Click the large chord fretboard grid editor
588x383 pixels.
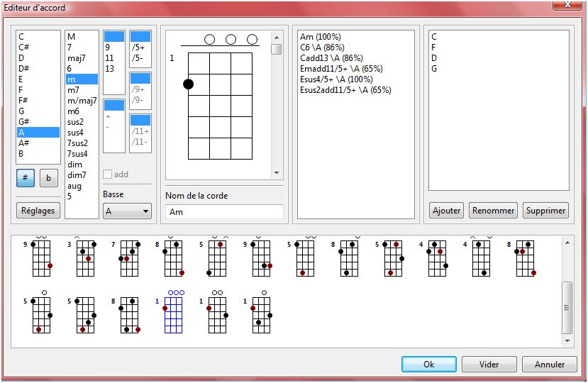[x=220, y=106]
